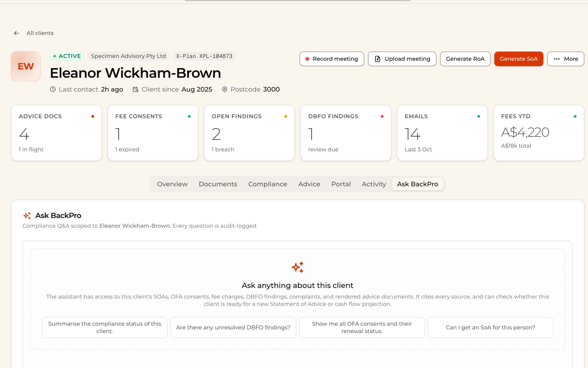Click Ask anything about this client heading
The image size is (588, 368).
[x=297, y=286]
